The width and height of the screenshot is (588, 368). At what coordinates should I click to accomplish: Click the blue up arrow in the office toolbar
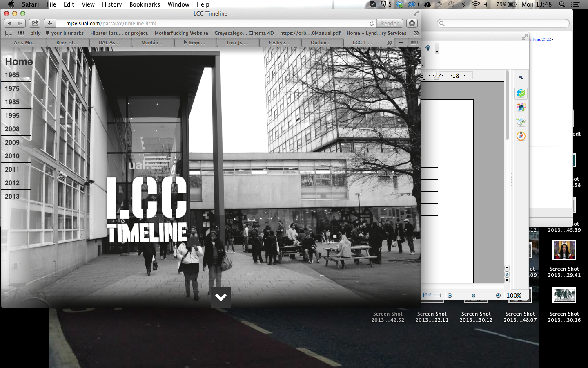[428, 48]
